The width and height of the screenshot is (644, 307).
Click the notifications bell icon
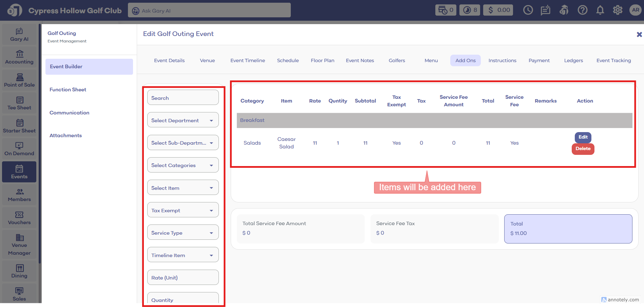pos(600,10)
